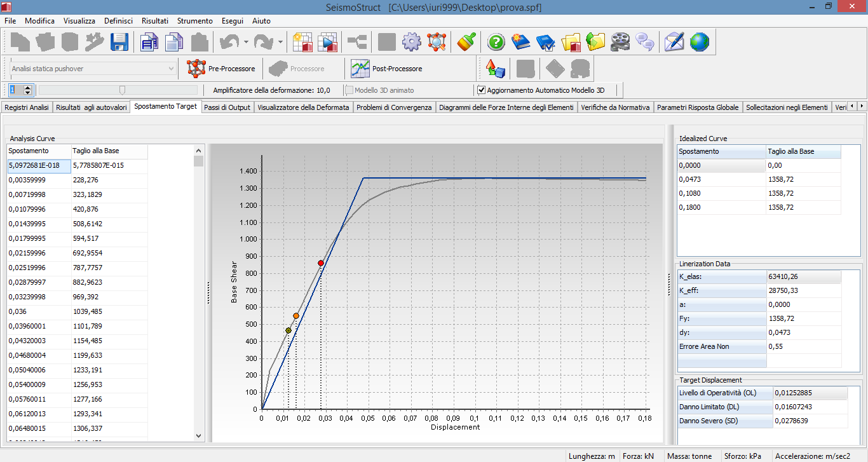Click the deformation amplifier slider handle
This screenshot has height=462, width=868.
coord(122,90)
